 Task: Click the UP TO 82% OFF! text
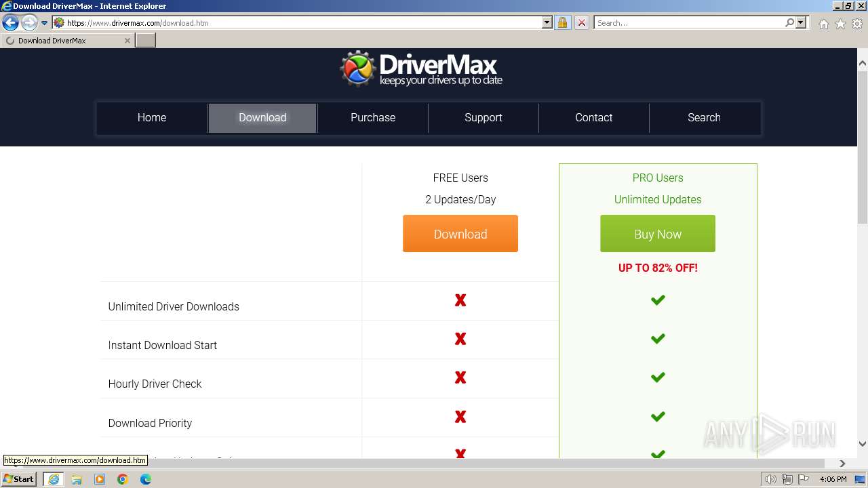pos(658,268)
